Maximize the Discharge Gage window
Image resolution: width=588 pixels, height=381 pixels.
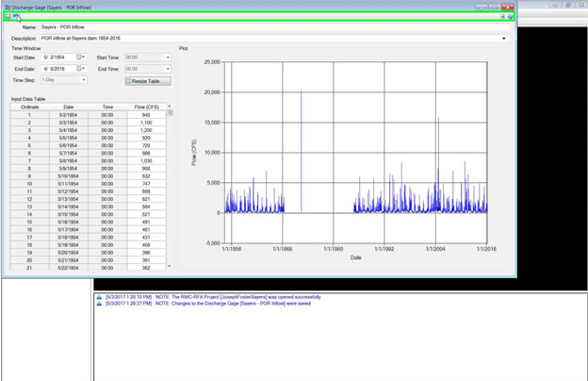pos(494,6)
